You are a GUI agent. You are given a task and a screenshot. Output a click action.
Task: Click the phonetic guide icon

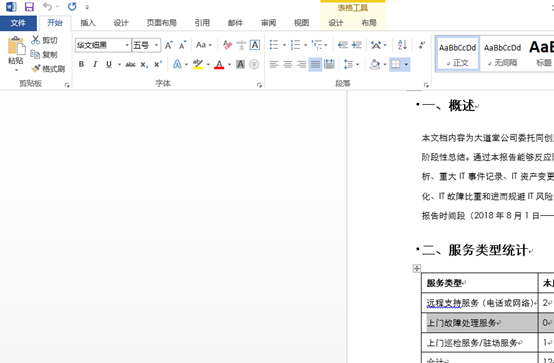click(241, 45)
